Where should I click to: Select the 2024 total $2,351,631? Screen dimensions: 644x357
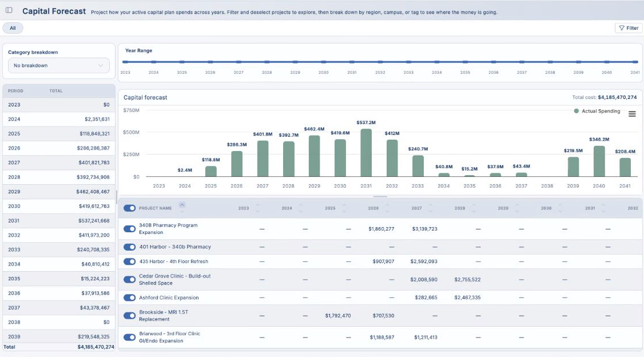pyautogui.click(x=97, y=119)
